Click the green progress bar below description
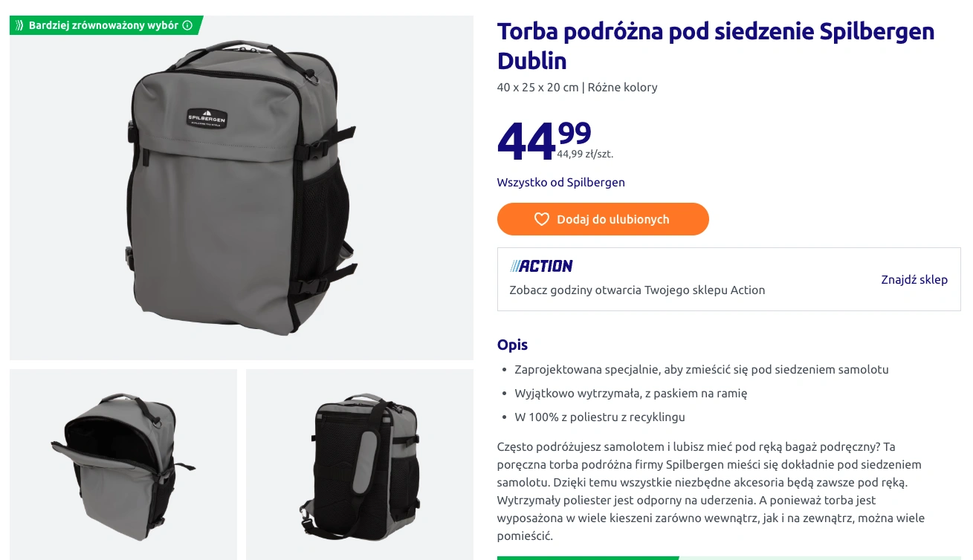The height and width of the screenshot is (560, 973). tap(588, 558)
